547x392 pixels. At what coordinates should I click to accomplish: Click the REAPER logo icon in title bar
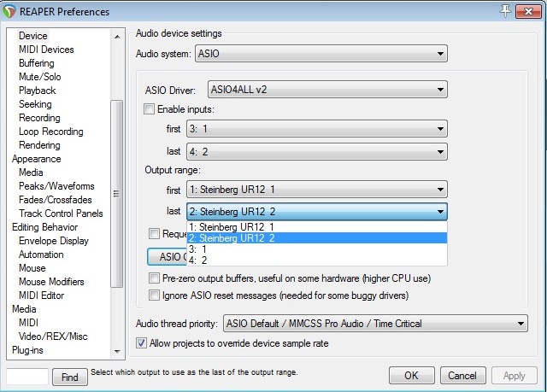coord(9,11)
